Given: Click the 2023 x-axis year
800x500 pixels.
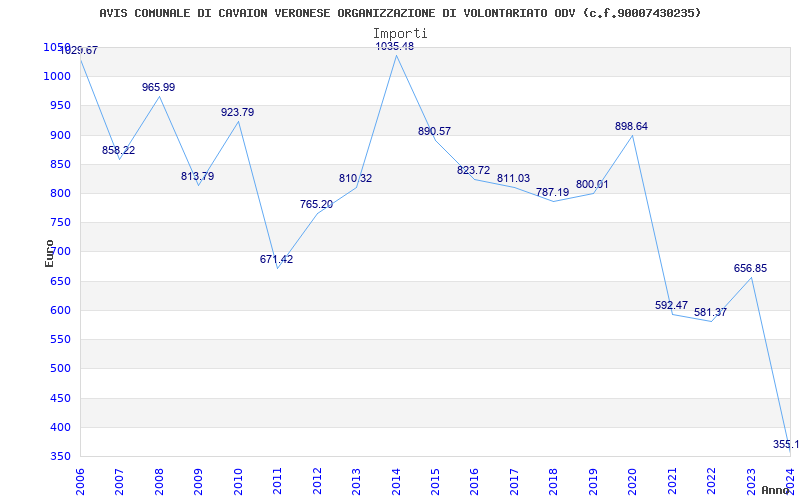Looking at the screenshot, I should (751, 481).
